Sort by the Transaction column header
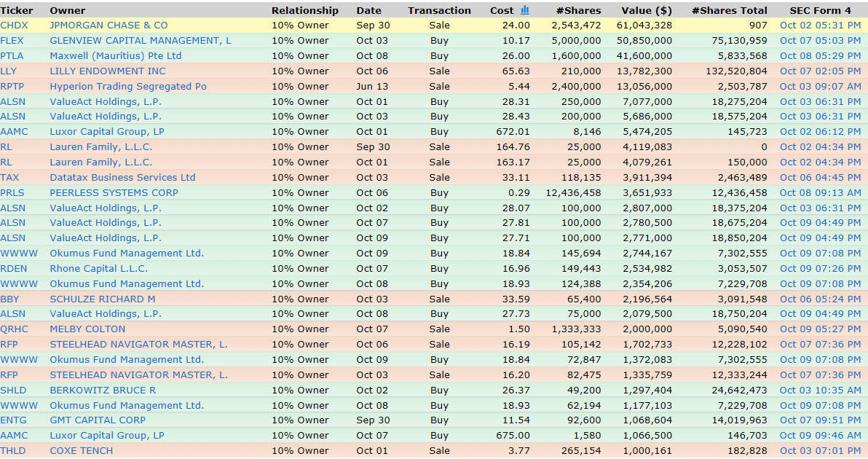Image resolution: width=868 pixels, height=459 pixels. 439,10
